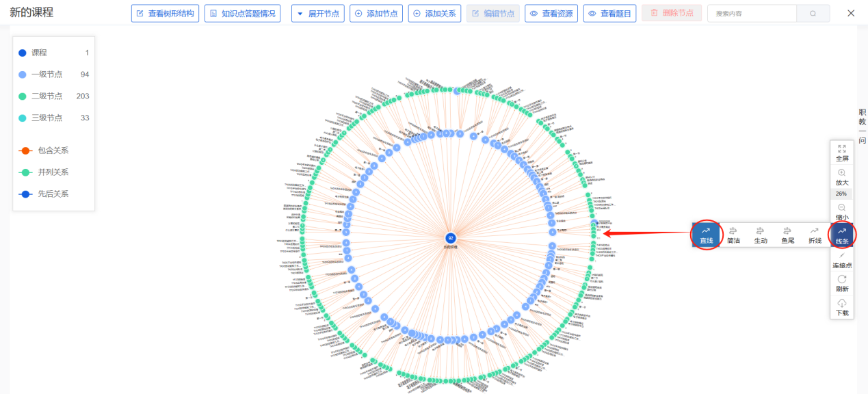The image size is (868, 394).
Task: Click the search magnifier icon
Action: tap(813, 14)
